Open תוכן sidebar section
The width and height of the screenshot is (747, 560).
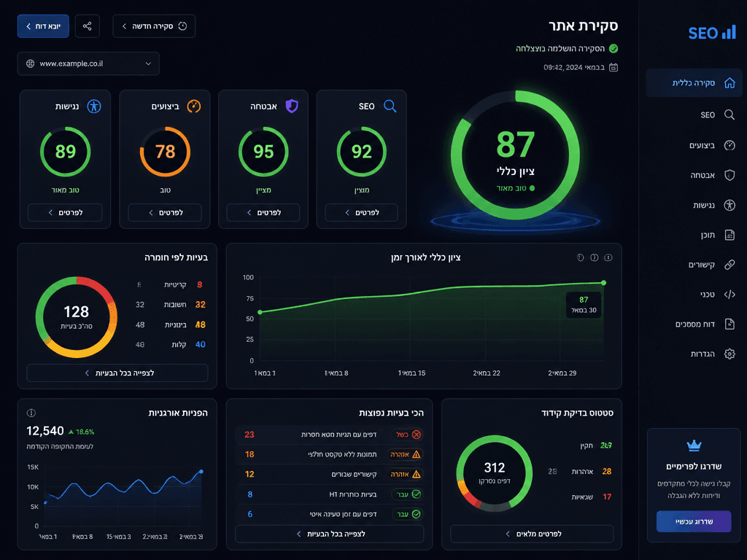coord(708,235)
